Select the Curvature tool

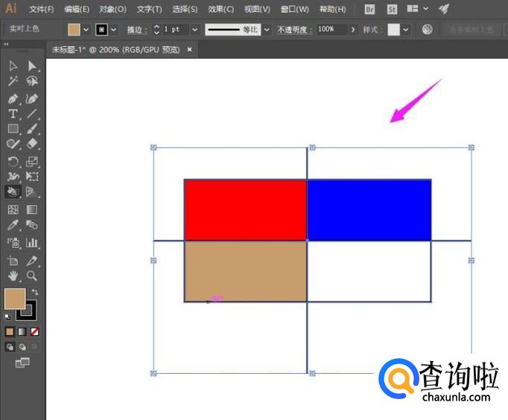(x=32, y=99)
